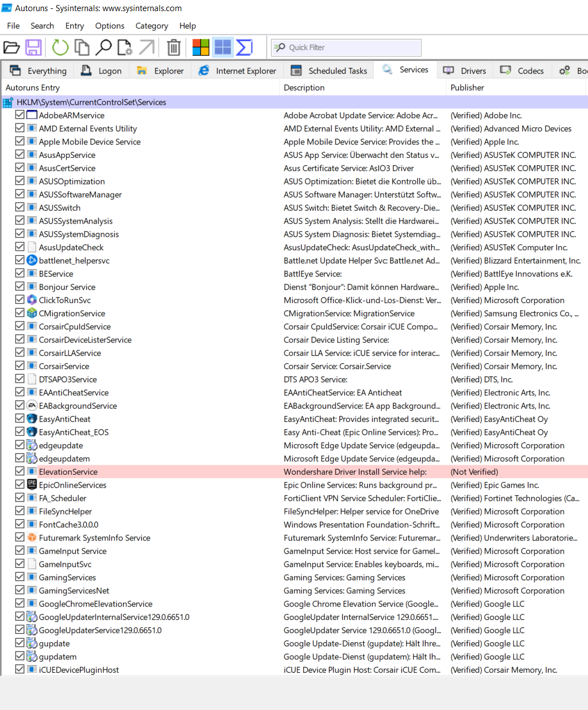
Task: Click 'Wondershare Driver Install Service help:' description
Action: coord(355,472)
